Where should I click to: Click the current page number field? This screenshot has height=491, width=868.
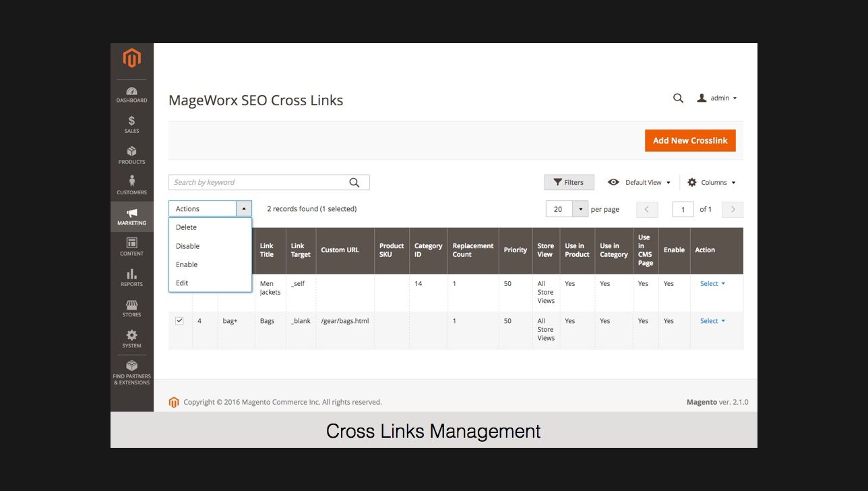click(x=683, y=209)
